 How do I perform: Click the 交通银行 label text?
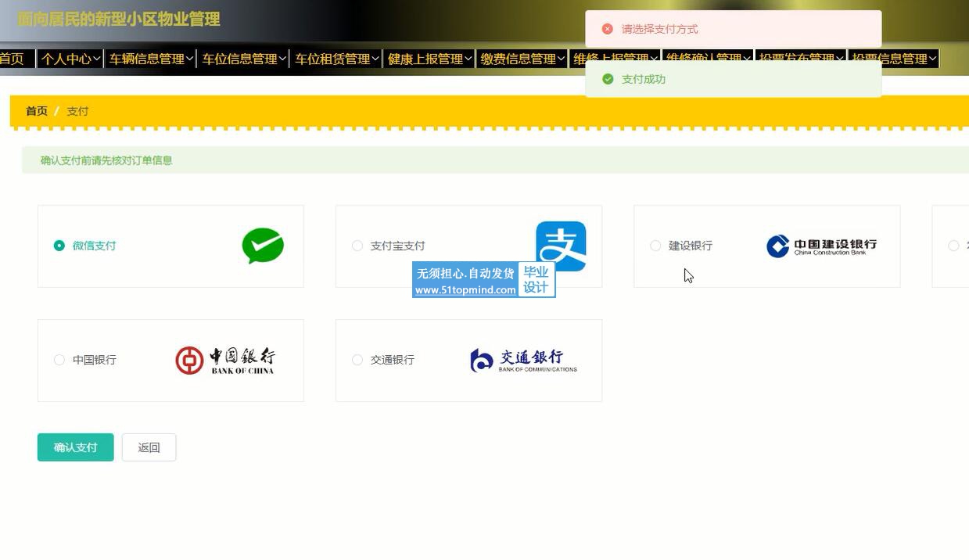click(392, 360)
